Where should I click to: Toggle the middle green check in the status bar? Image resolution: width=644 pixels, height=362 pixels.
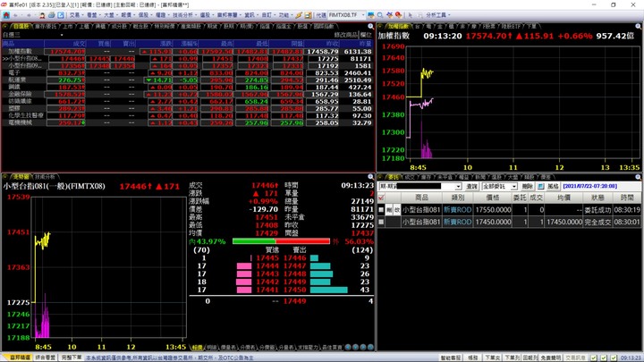[604, 358]
